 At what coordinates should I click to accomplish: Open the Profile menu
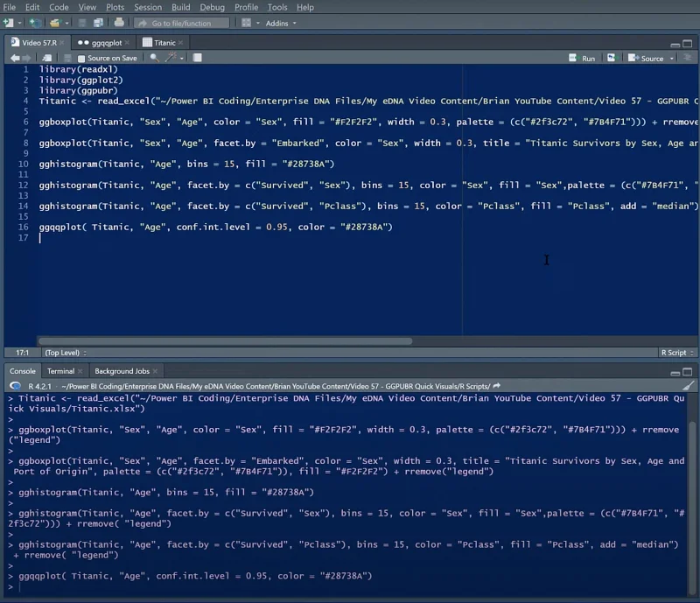tap(247, 7)
